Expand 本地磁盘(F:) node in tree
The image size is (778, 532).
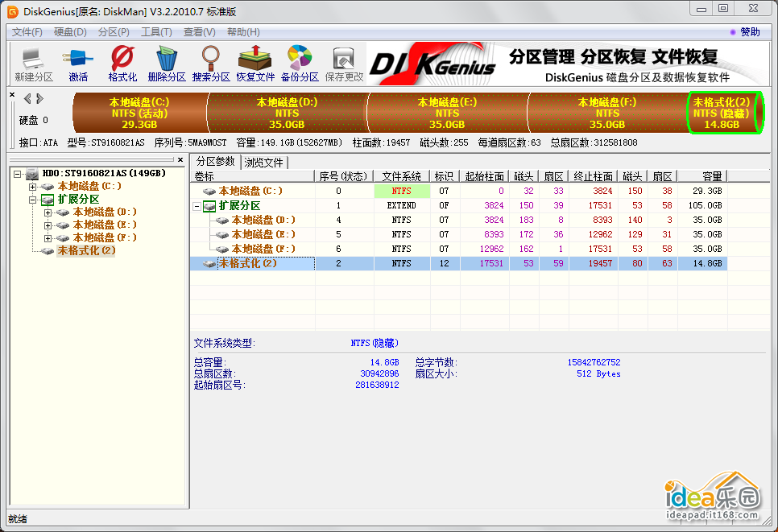[x=48, y=238]
